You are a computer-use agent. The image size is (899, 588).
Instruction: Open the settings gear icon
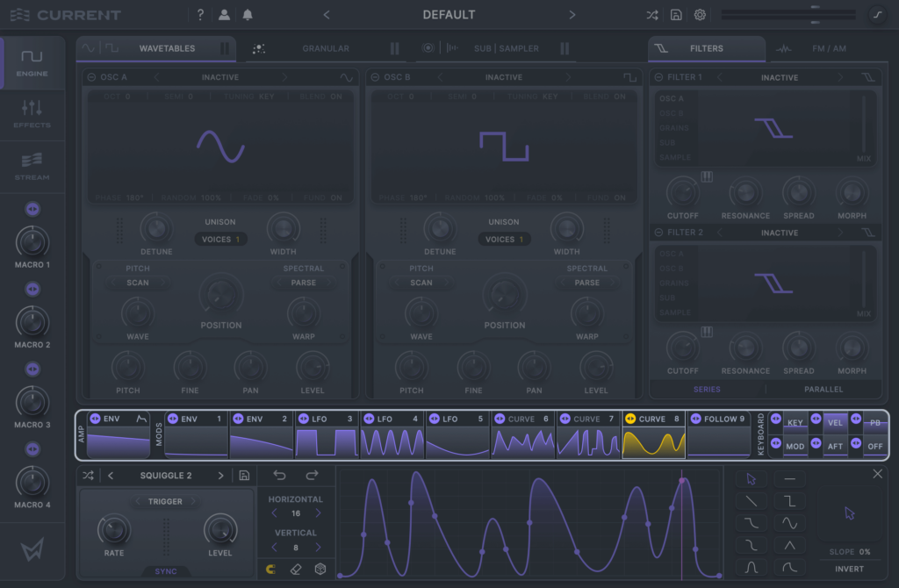(700, 15)
